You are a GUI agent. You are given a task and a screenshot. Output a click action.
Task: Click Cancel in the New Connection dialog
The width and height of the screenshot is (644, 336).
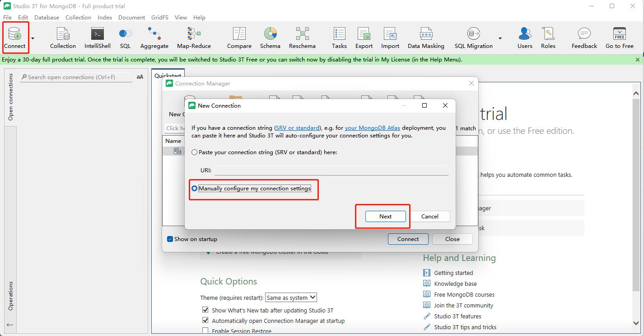click(x=430, y=217)
